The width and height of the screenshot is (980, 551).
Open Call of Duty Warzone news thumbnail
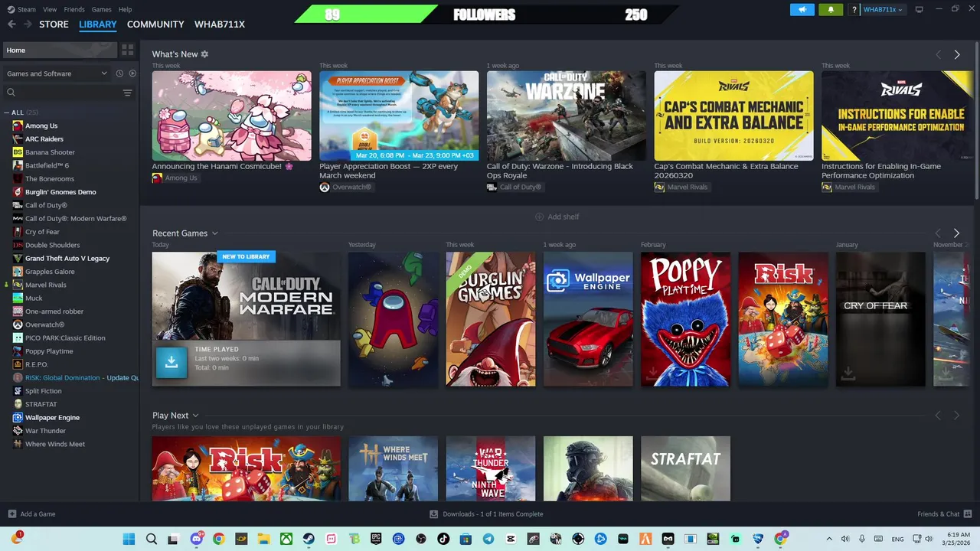[566, 116]
